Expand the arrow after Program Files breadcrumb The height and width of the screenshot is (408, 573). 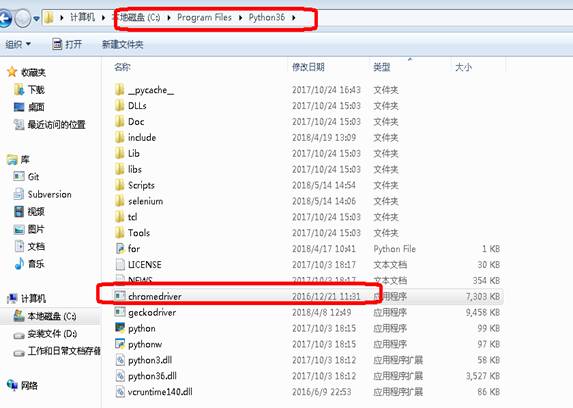pyautogui.click(x=240, y=18)
